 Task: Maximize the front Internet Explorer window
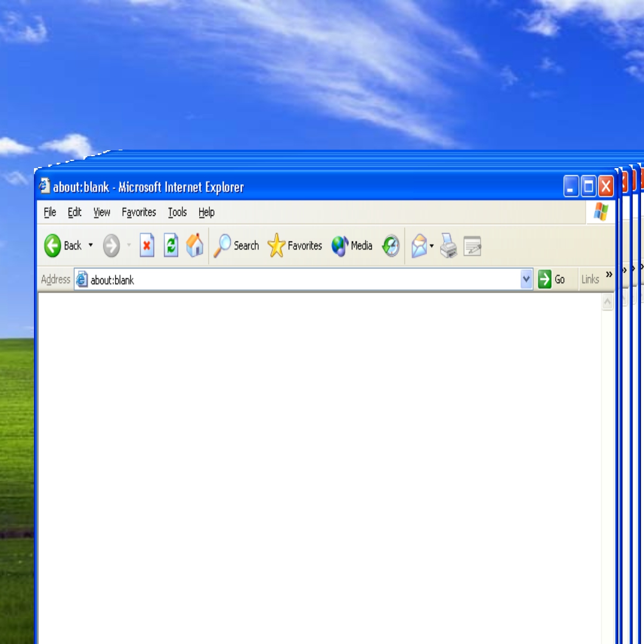[x=589, y=187]
